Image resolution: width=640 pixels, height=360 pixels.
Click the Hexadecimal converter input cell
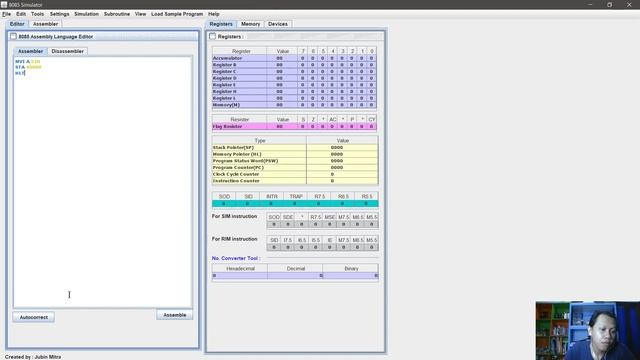[240, 276]
